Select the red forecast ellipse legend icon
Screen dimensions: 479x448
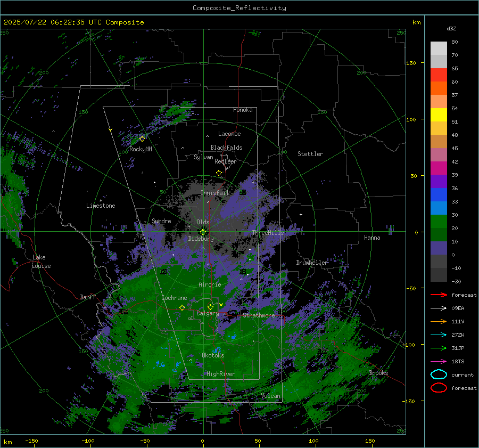tap(439, 388)
